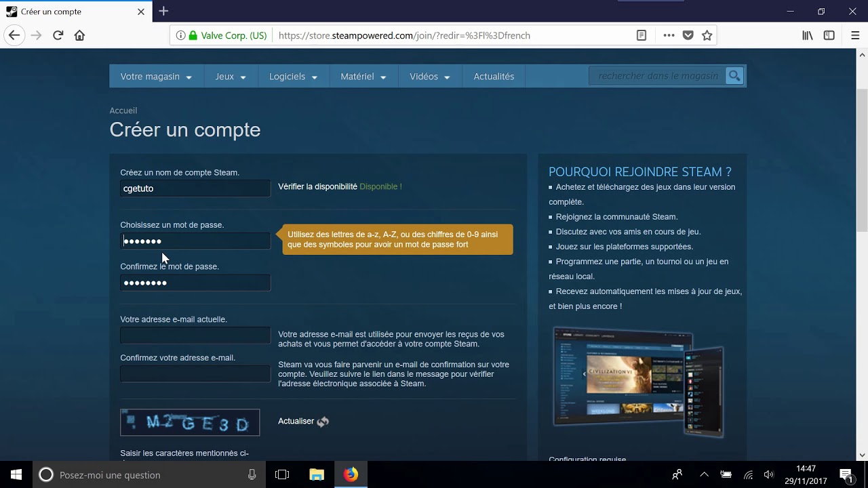This screenshot has width=868, height=488.
Task: Bookmark this page with the star icon
Action: pos(707,35)
